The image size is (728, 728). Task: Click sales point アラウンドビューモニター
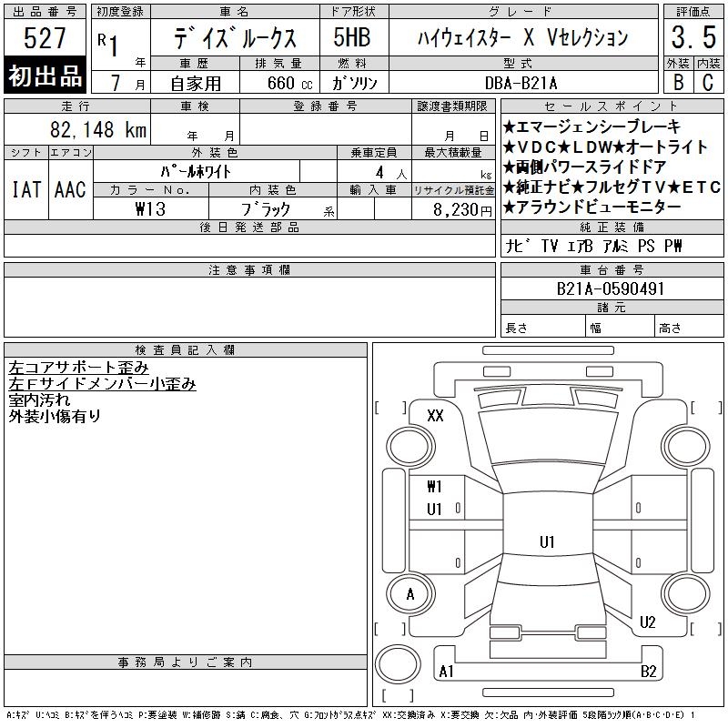[x=591, y=207]
